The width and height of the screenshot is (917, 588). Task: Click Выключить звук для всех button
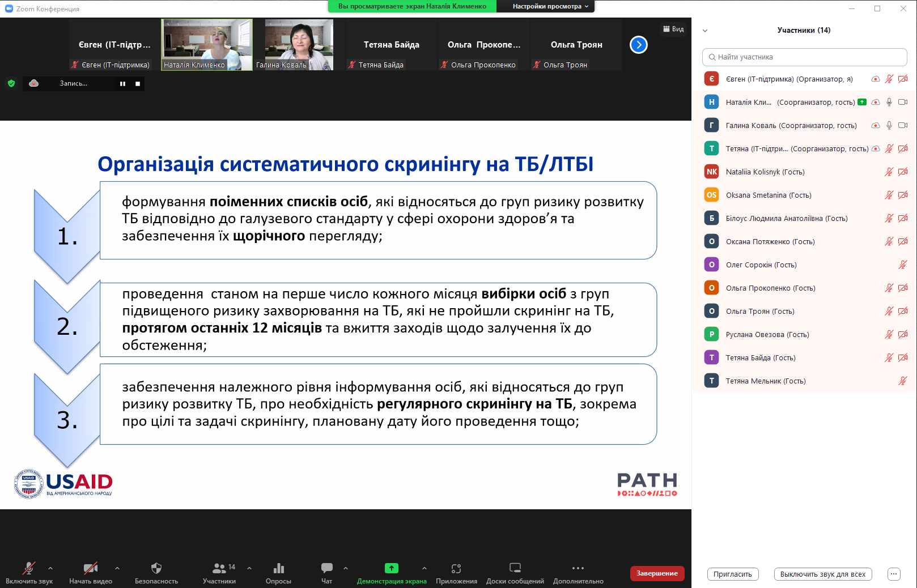click(x=822, y=574)
